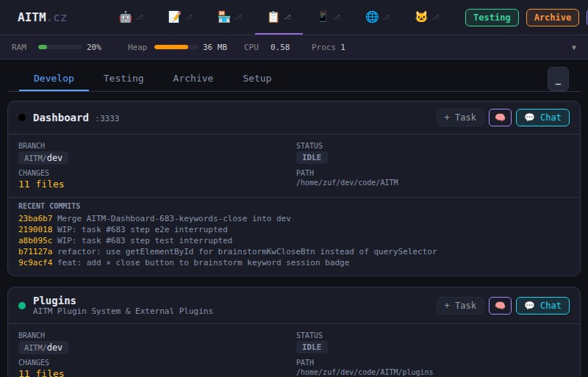
Task: Click the AITM/dev branch badge in Plugins
Action: (43, 348)
